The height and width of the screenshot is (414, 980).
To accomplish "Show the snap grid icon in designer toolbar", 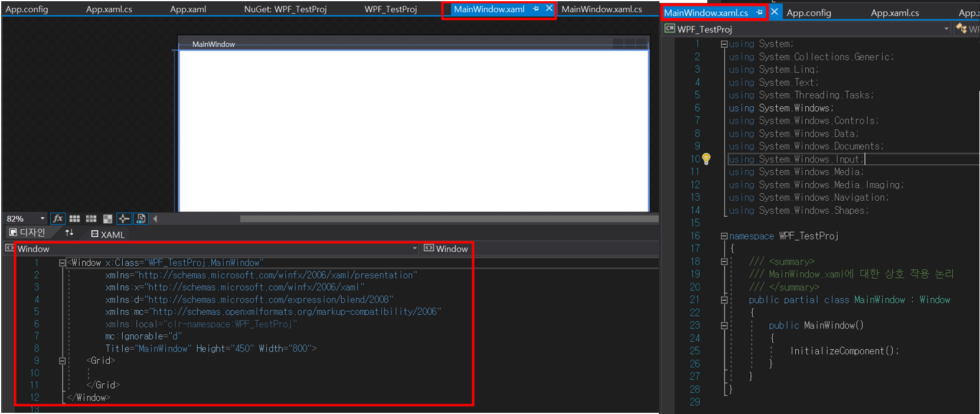I will (x=74, y=219).
